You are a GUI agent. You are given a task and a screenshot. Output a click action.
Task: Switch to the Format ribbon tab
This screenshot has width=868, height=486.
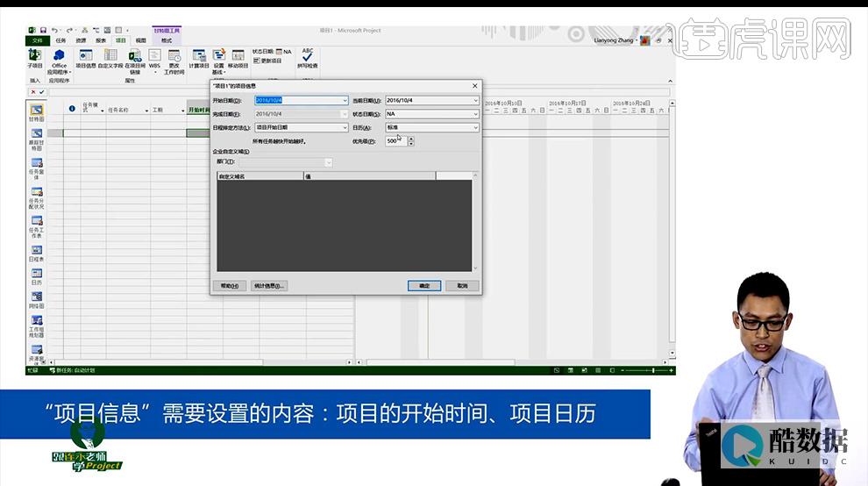click(x=166, y=40)
